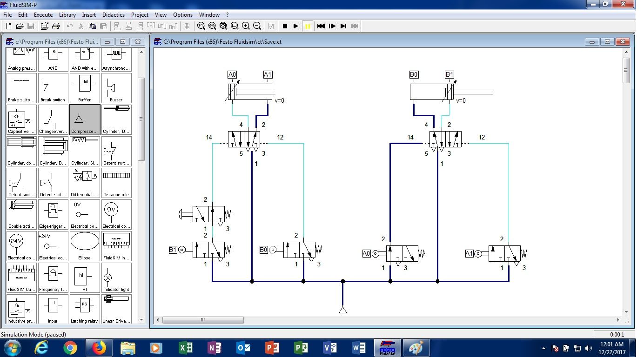Select the Double acting cylinder component
The width and height of the screenshot is (644, 357).
(x=21, y=213)
